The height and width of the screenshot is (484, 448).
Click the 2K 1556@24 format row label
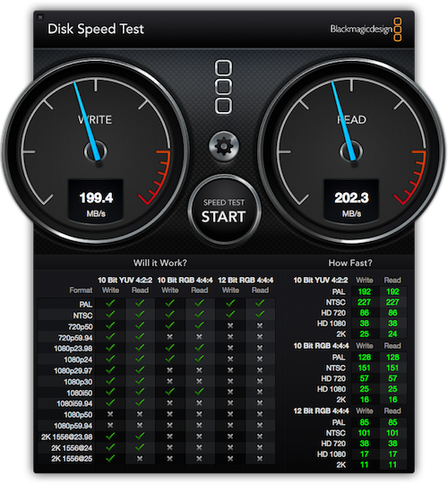pos(72,448)
